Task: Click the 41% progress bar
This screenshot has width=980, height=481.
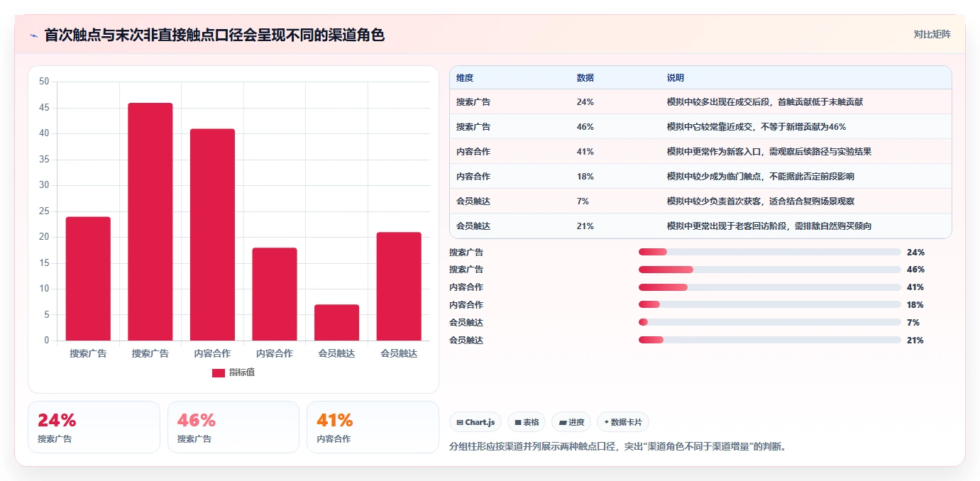Action: (x=769, y=287)
